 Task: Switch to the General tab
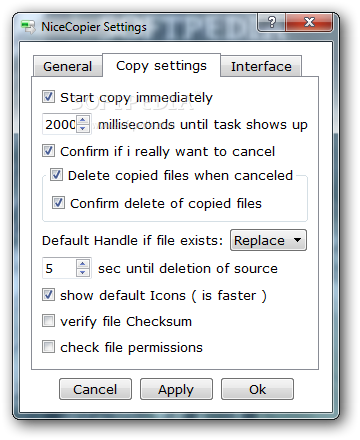point(68,66)
